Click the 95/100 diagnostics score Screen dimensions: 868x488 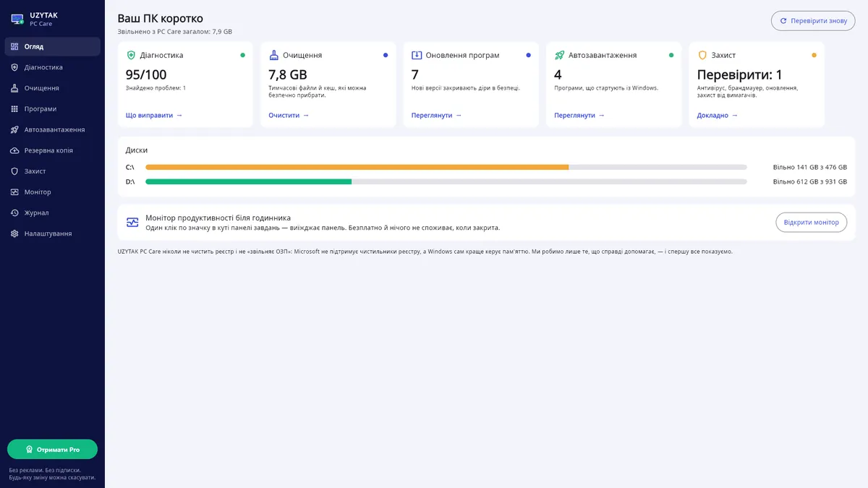146,74
